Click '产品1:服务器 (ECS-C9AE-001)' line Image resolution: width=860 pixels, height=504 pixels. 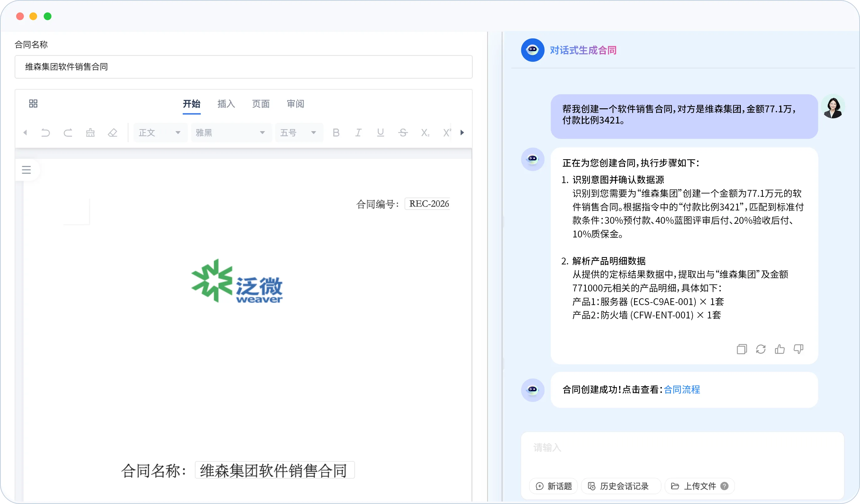pos(648,302)
